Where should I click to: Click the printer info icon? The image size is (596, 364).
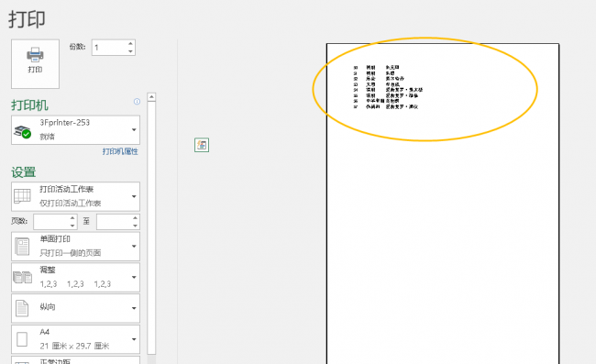click(137, 102)
